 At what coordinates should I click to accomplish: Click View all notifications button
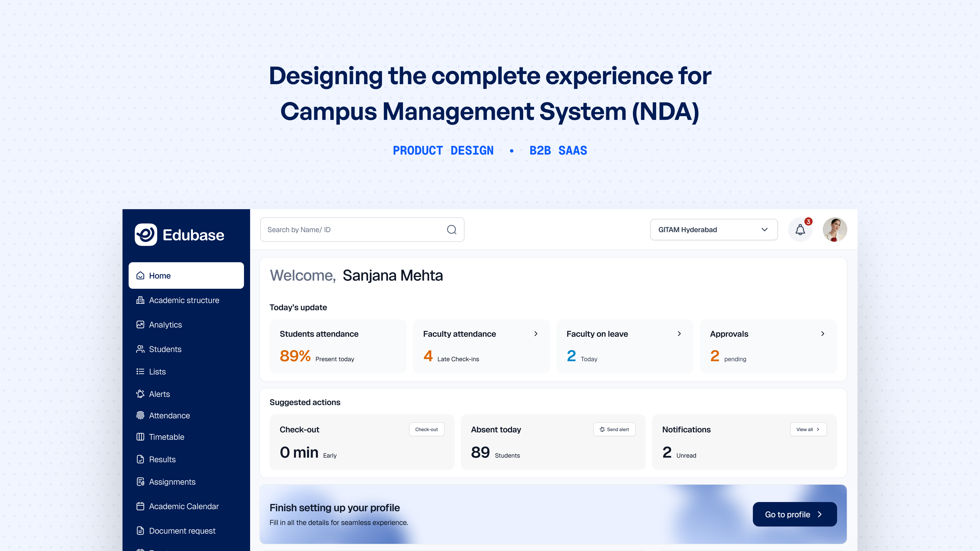click(808, 429)
